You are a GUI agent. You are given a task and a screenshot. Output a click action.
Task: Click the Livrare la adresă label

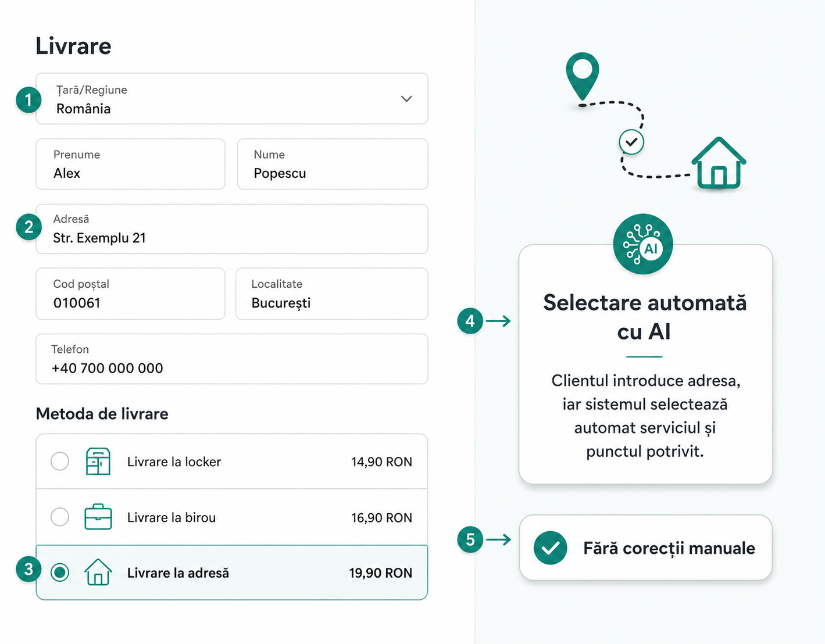click(x=178, y=573)
